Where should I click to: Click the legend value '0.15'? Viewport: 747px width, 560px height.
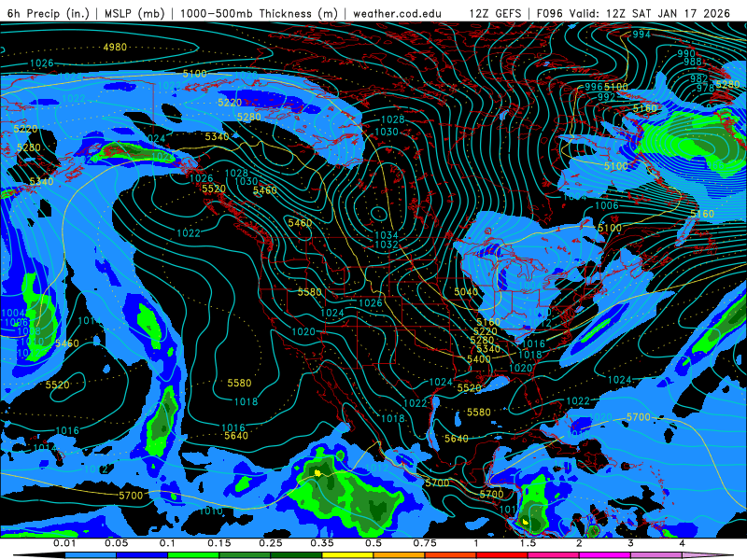(219, 543)
